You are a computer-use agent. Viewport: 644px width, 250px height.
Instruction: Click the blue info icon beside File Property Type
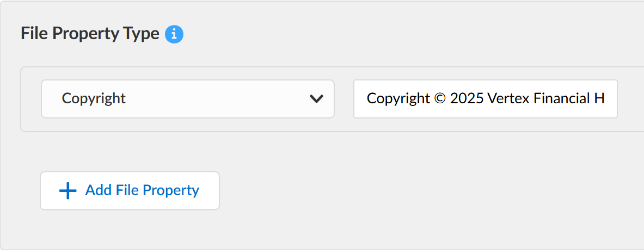(174, 34)
